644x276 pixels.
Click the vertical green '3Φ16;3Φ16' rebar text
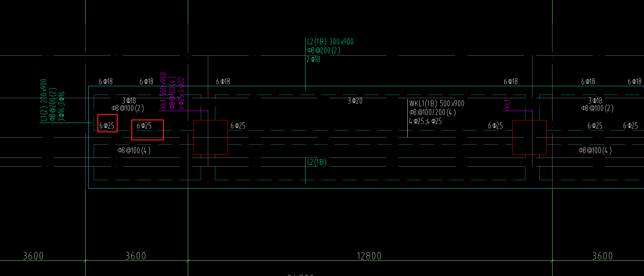[x=61, y=107]
